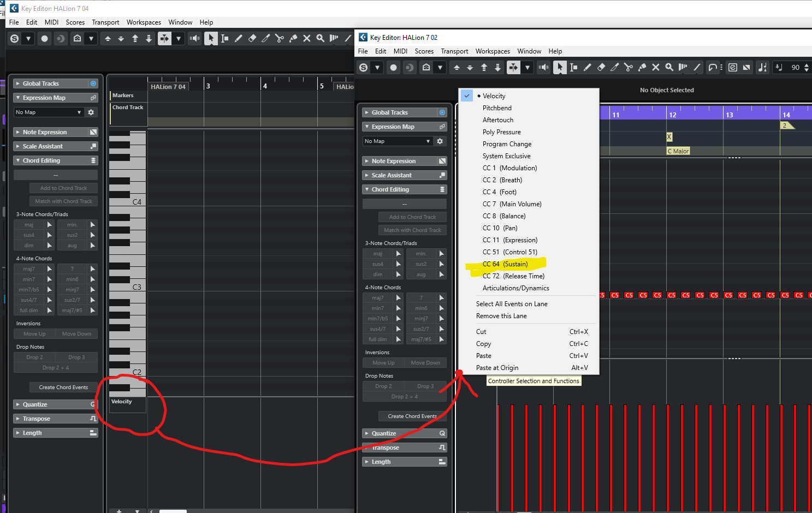Click Create Chord Events button in HALion 7 02
The height and width of the screenshot is (513, 812).
click(412, 416)
